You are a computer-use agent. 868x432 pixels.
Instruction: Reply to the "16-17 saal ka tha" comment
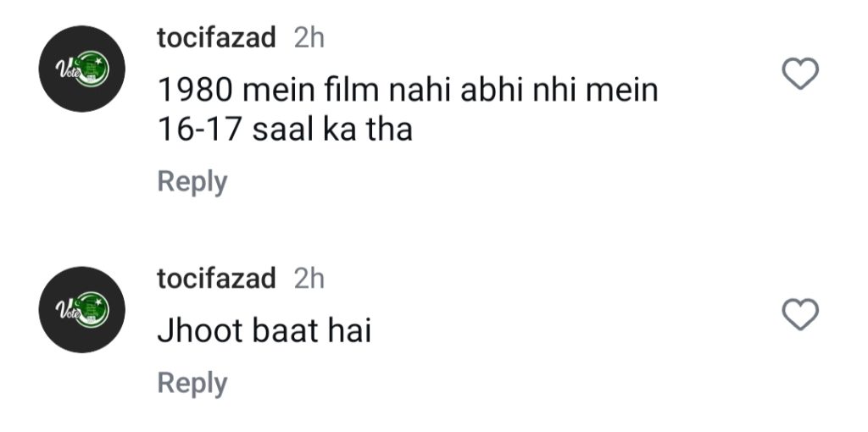tap(192, 181)
